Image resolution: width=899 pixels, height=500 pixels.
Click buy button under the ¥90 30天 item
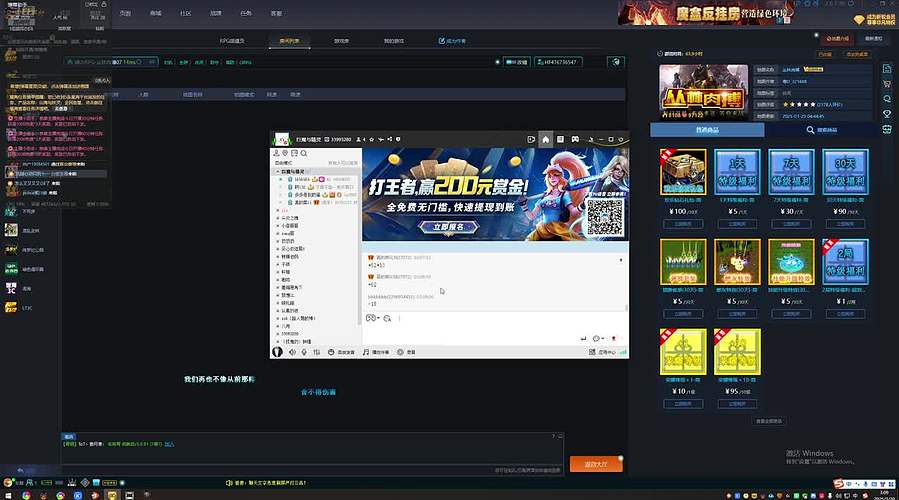click(845, 224)
